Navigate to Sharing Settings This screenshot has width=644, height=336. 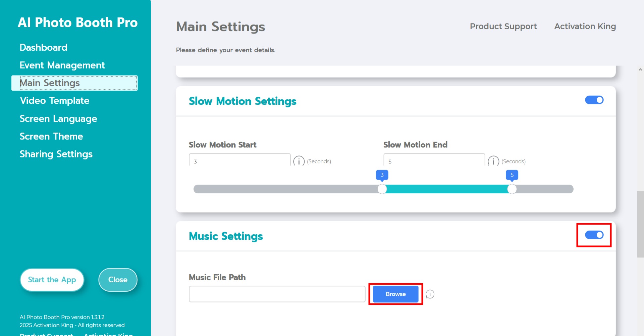click(56, 154)
